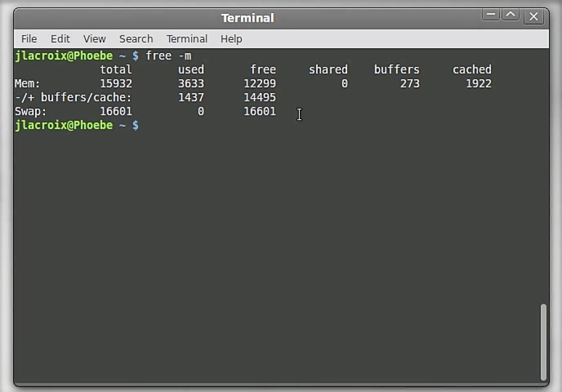The image size is (562, 392).
Task: Click the 'Mem:' row label
Action: point(27,84)
